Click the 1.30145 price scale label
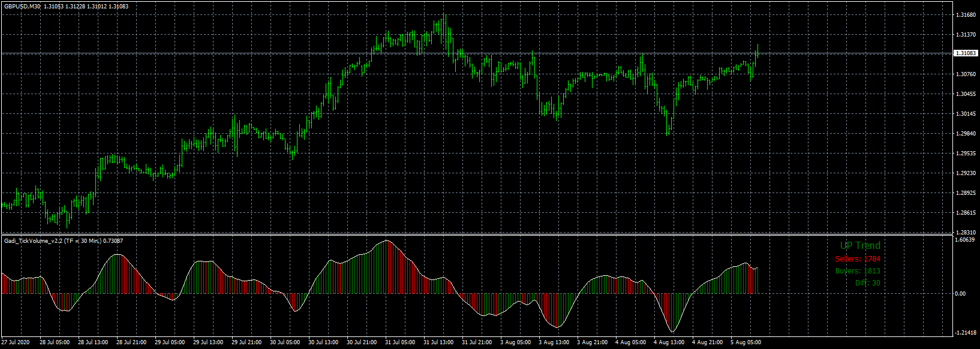This screenshot has width=980, height=349. coord(966,114)
